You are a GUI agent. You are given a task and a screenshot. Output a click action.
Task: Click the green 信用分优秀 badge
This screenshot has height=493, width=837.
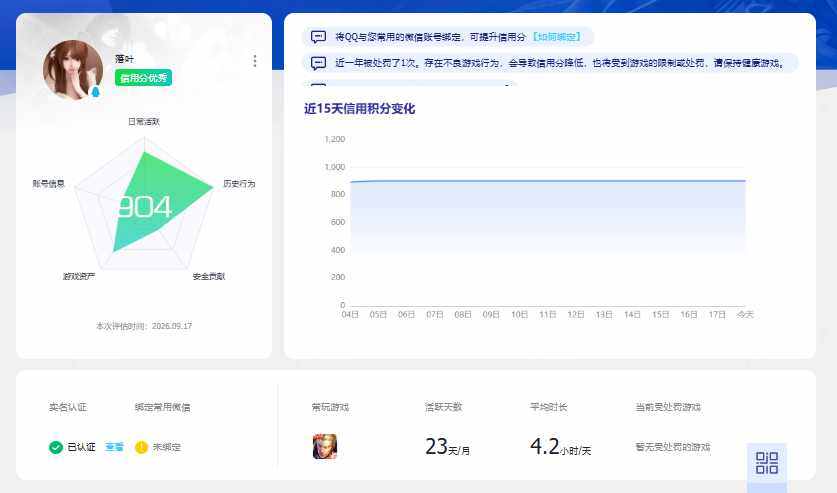point(143,78)
